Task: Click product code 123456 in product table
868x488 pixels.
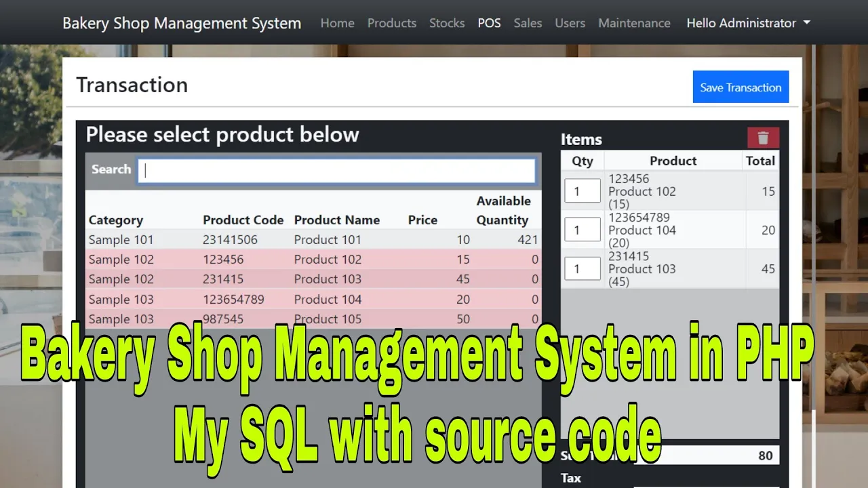Action: click(x=223, y=259)
